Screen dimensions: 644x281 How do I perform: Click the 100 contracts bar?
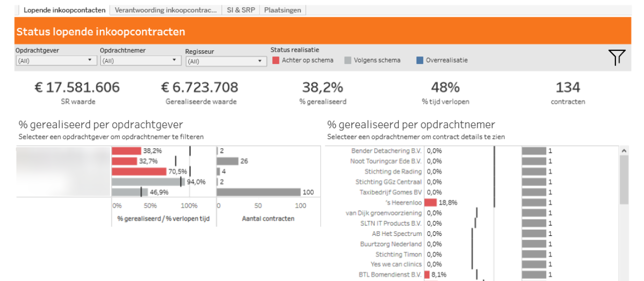(x=259, y=192)
